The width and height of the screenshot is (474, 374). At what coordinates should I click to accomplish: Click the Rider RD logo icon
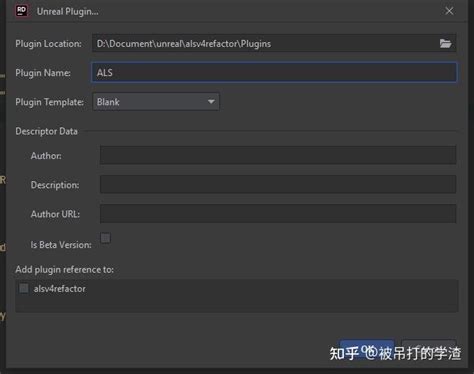click(x=22, y=11)
